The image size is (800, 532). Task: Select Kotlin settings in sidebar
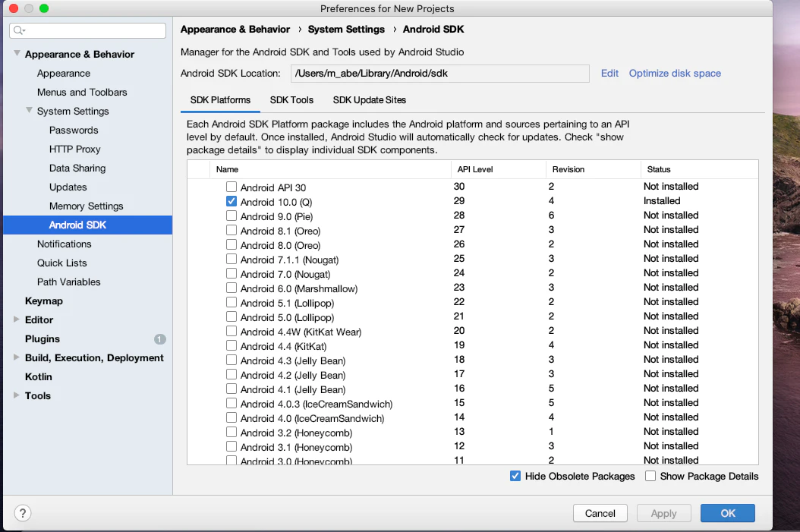click(39, 376)
